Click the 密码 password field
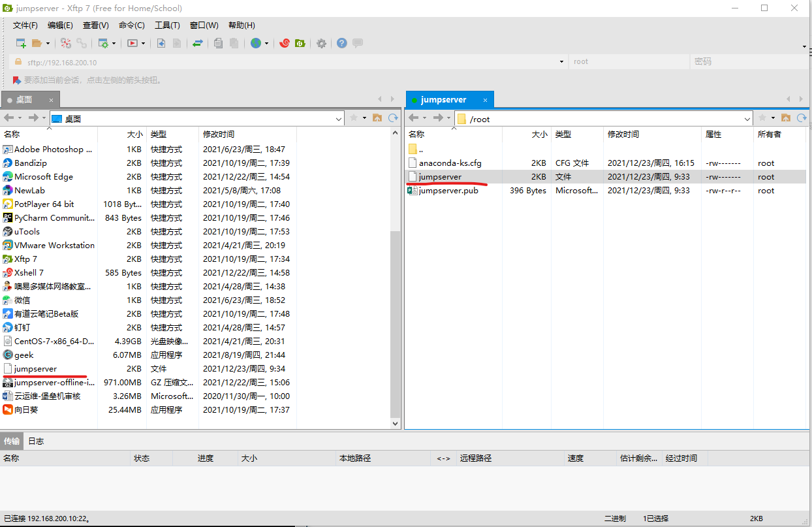 pyautogui.click(x=749, y=62)
